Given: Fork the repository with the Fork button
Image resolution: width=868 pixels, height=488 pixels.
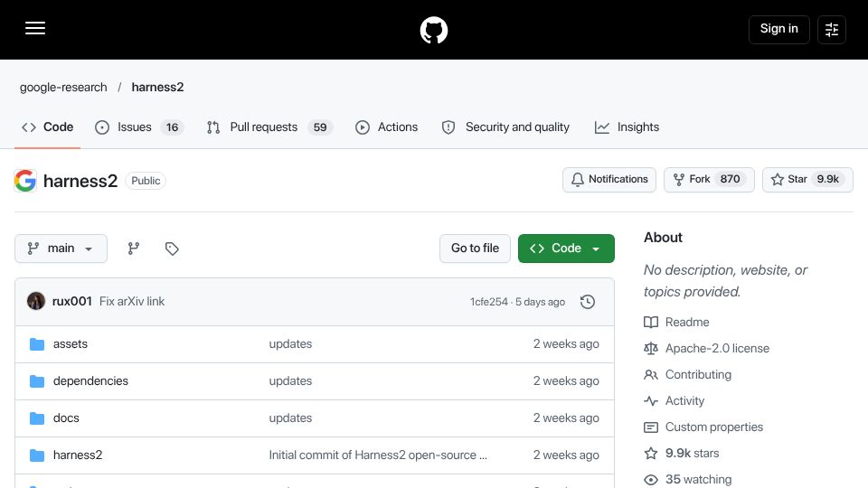Looking at the screenshot, I should 709,180.
